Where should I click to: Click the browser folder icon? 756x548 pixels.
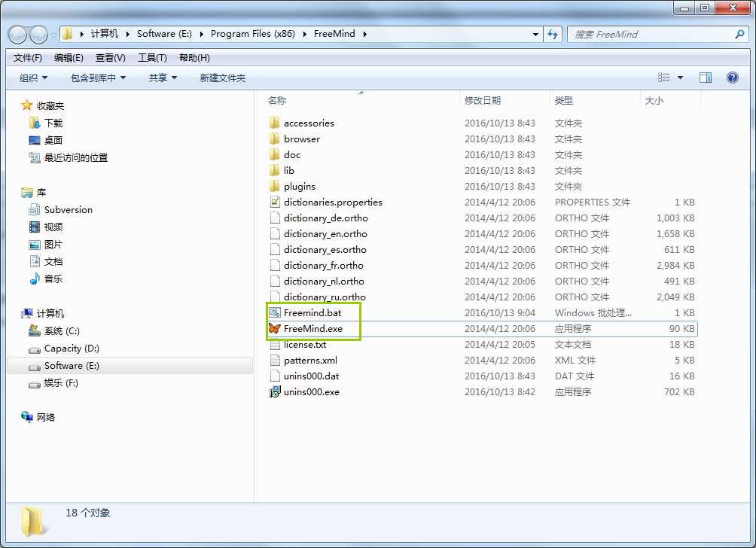tap(274, 139)
